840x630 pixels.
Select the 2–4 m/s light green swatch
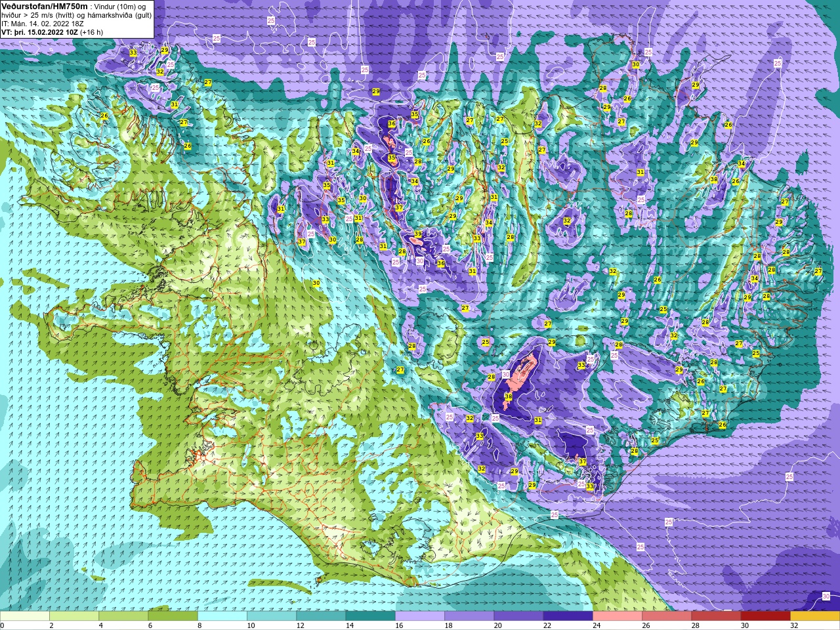[74, 616]
